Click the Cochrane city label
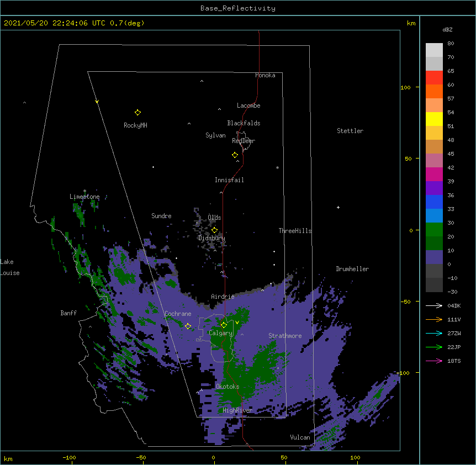The image size is (476, 465). coord(178,314)
